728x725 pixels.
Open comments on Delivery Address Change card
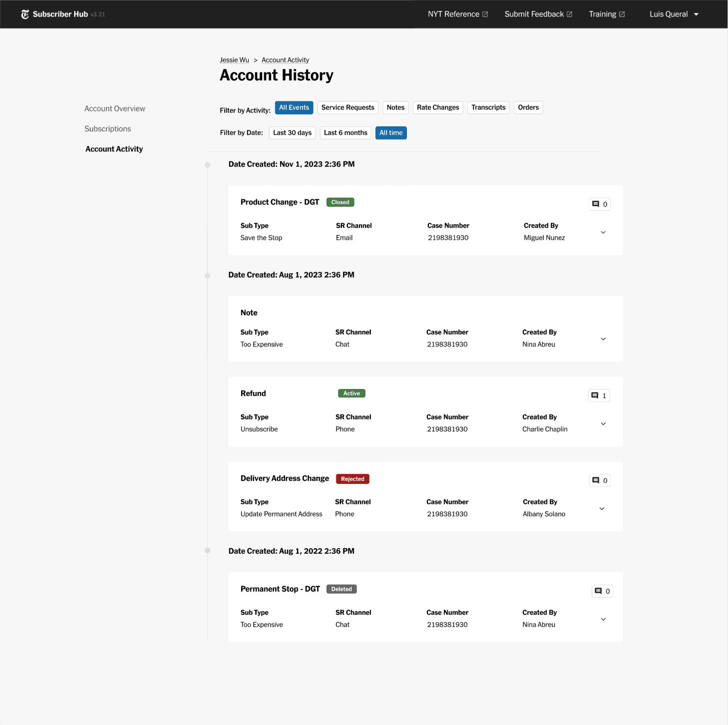(600, 480)
